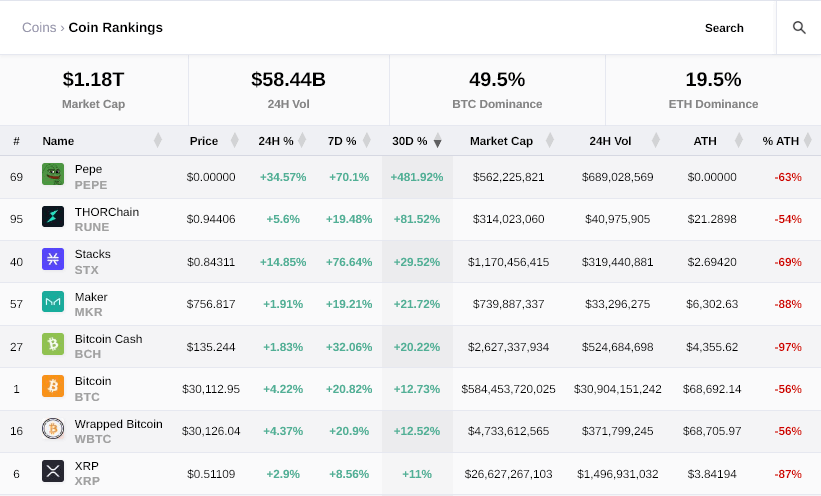Image resolution: width=821 pixels, height=496 pixels.
Task: Click THORChain's $0.94406 price
Action: (x=211, y=219)
